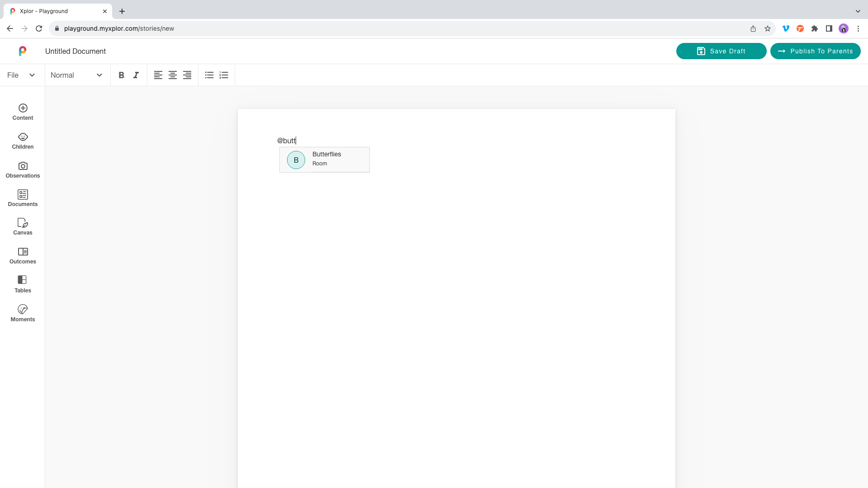868x488 pixels.
Task: Open the Content panel in sidebar
Action: click(x=23, y=112)
